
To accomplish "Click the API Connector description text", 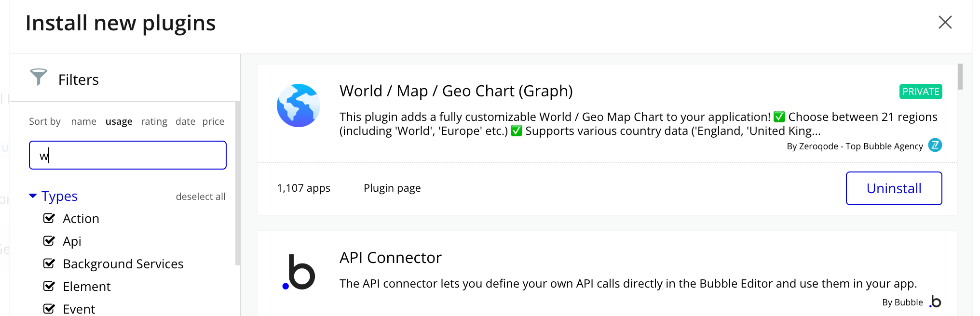I will pyautogui.click(x=628, y=283).
